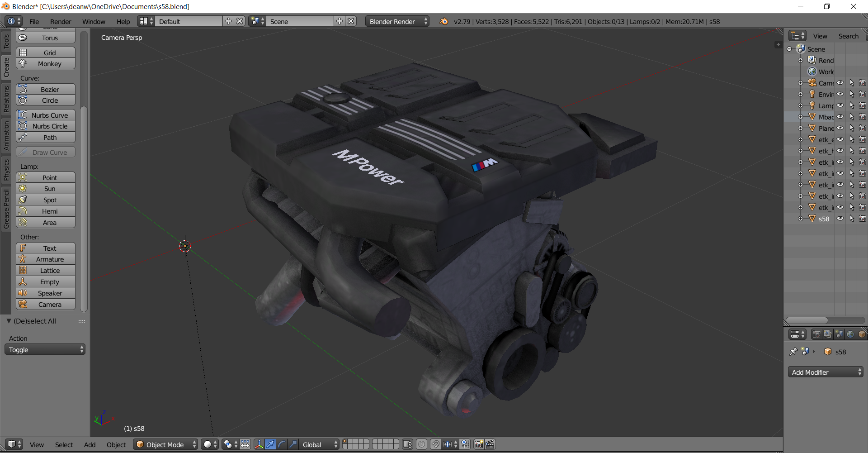The image size is (868, 453).
Task: Hide the s58 object via eye icon
Action: point(840,219)
